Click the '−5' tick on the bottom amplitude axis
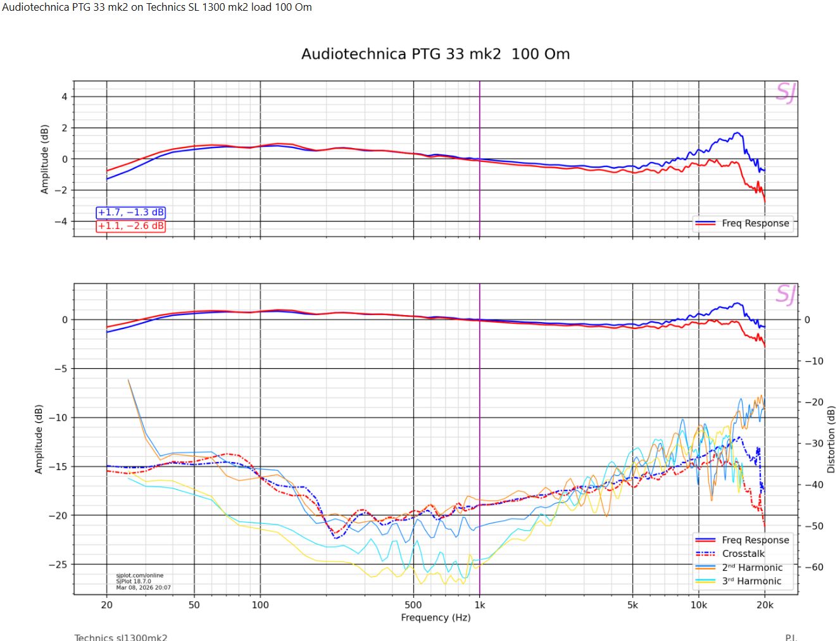Screen dimensions: 840x641 click(x=61, y=369)
